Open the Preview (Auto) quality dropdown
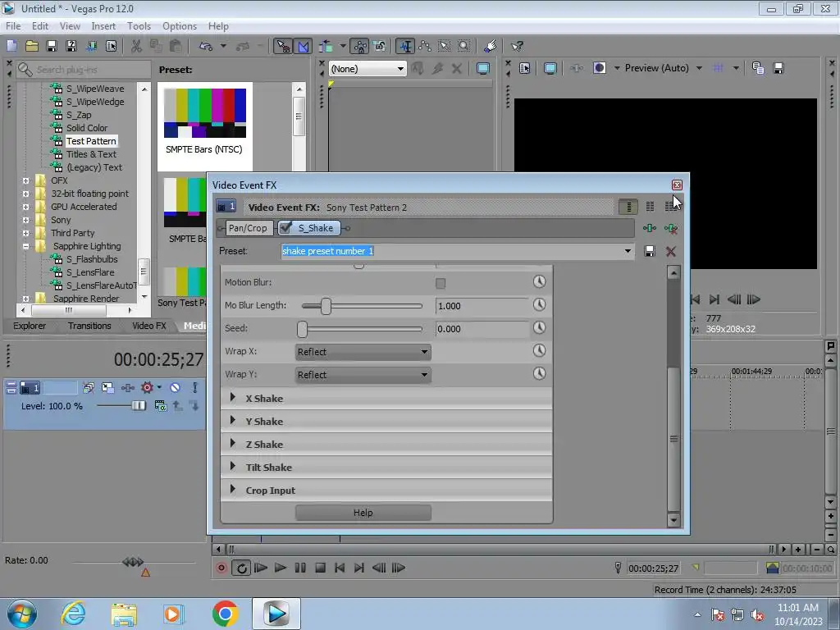The image size is (840, 630). click(x=699, y=68)
